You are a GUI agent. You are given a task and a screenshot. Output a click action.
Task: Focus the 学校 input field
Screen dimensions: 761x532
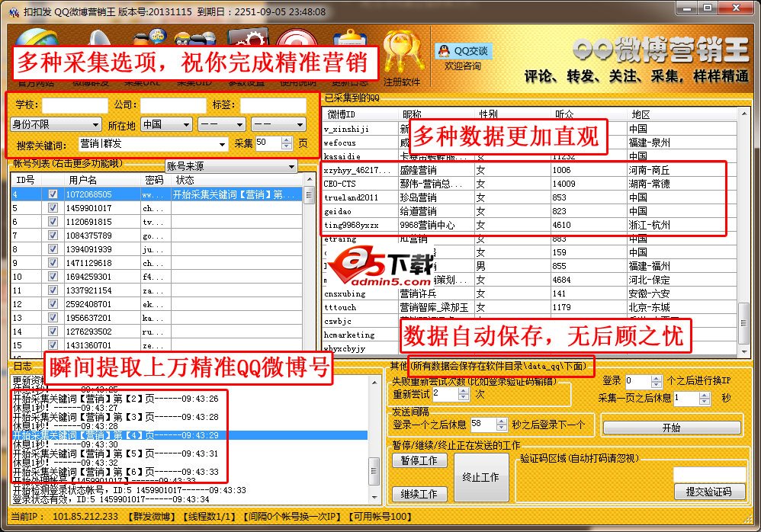pyautogui.click(x=75, y=105)
